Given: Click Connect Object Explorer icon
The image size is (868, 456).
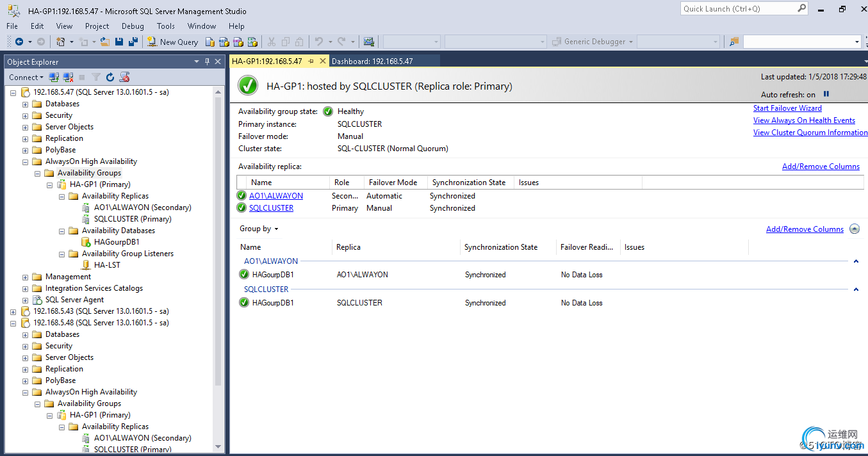Looking at the screenshot, I should [54, 77].
